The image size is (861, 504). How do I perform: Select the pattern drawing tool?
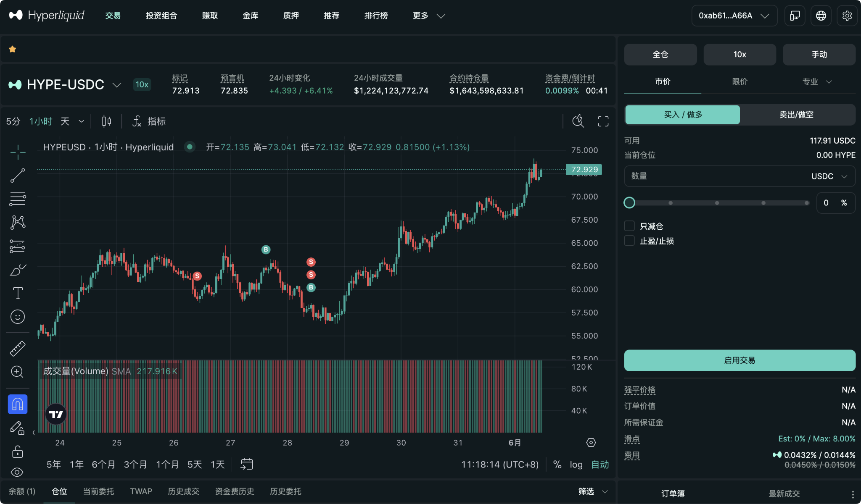click(18, 223)
